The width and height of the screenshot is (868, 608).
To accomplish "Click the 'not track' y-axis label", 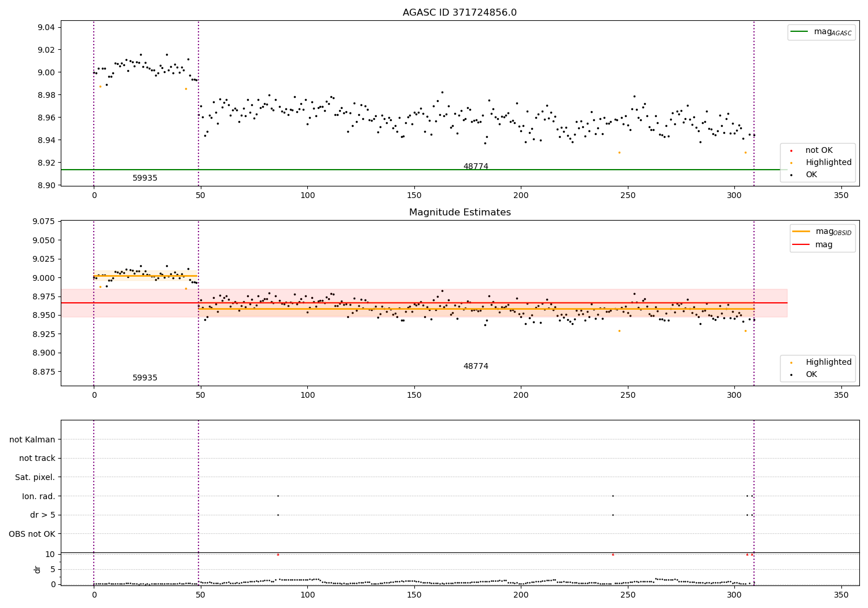I will [x=37, y=458].
